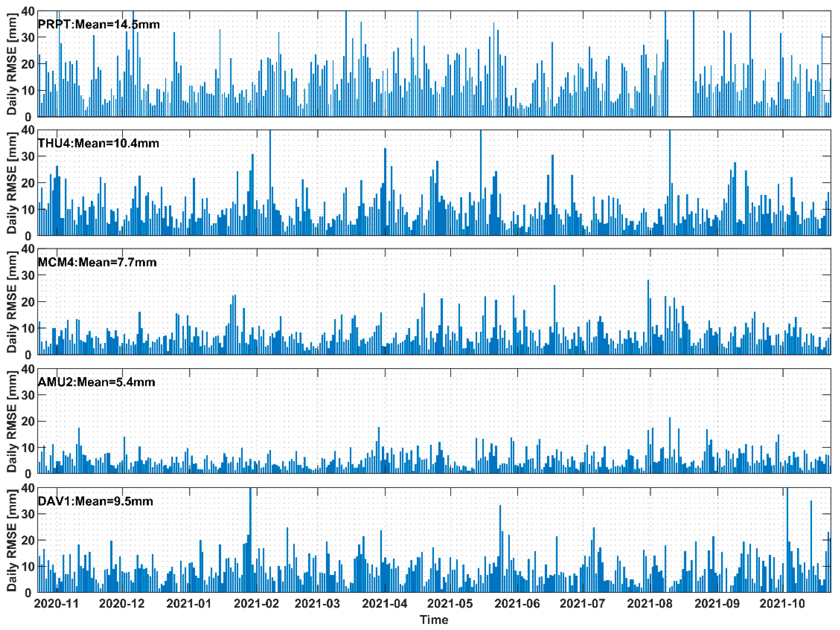Click the 2021-10 date tick label
Screen dimensions: 840x630
pyautogui.click(x=782, y=603)
